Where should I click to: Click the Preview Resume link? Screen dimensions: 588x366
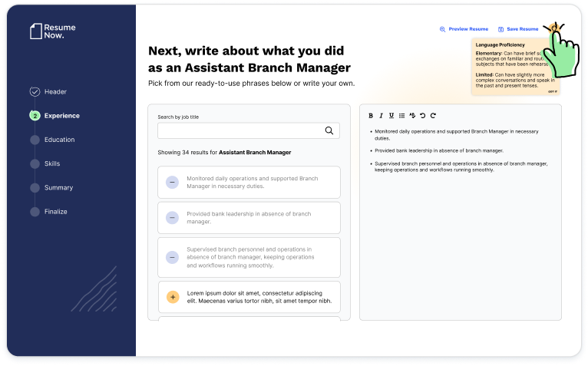[464, 29]
